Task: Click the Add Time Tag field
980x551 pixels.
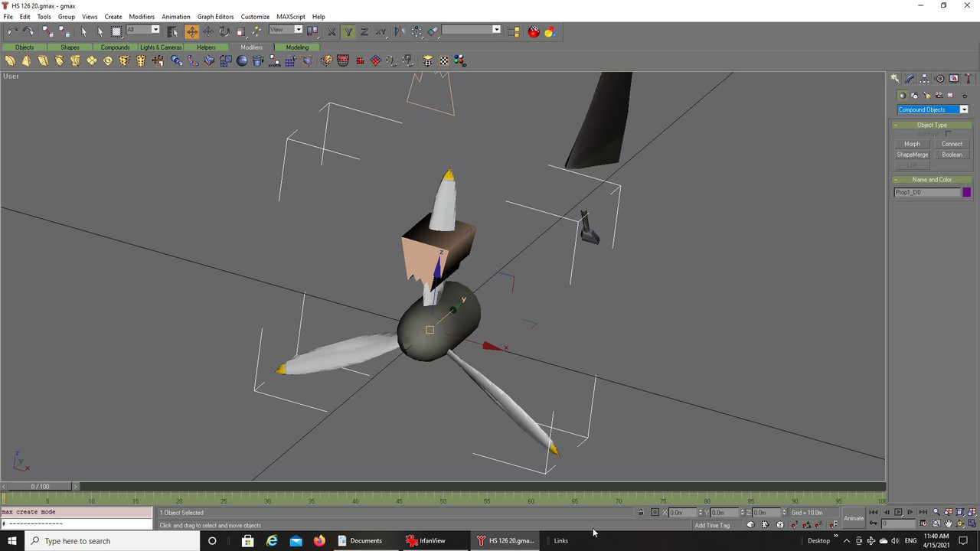Action: [x=717, y=525]
